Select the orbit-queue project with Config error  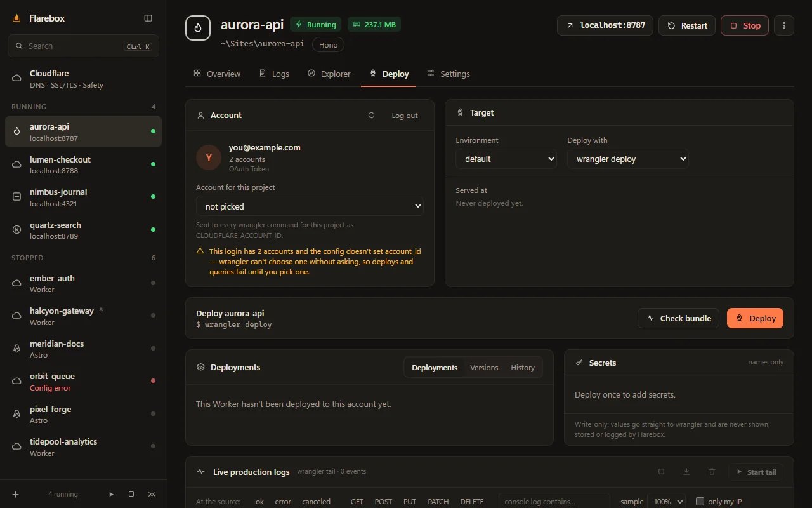[x=83, y=382]
